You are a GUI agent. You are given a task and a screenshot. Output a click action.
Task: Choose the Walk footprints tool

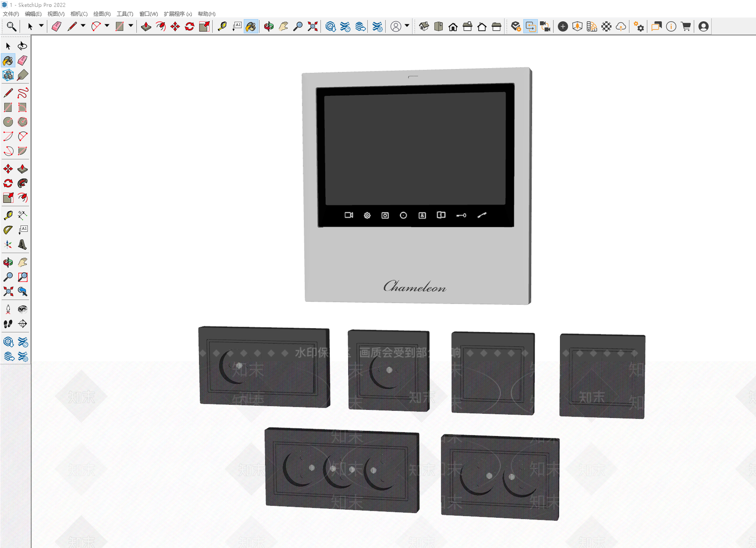(x=8, y=324)
